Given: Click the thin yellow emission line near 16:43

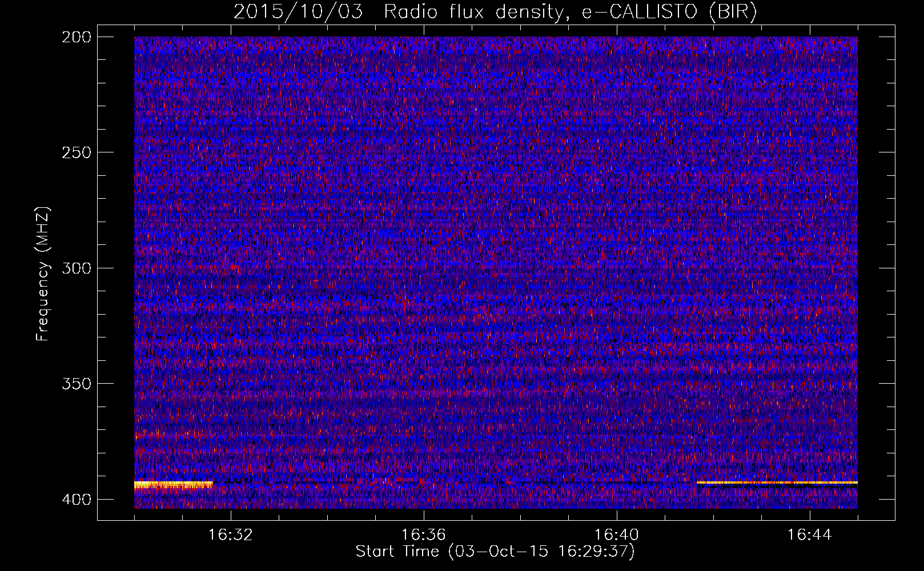Looking at the screenshot, I should [777, 483].
